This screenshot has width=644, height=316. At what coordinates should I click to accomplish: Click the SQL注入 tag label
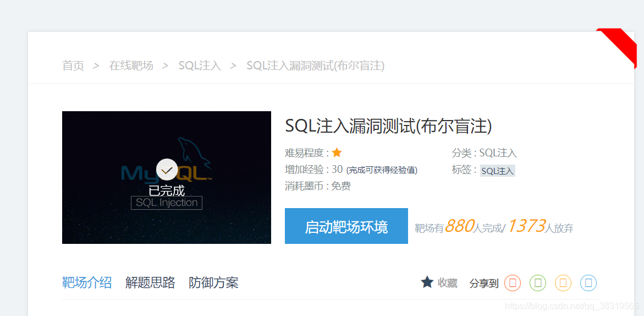(x=497, y=171)
